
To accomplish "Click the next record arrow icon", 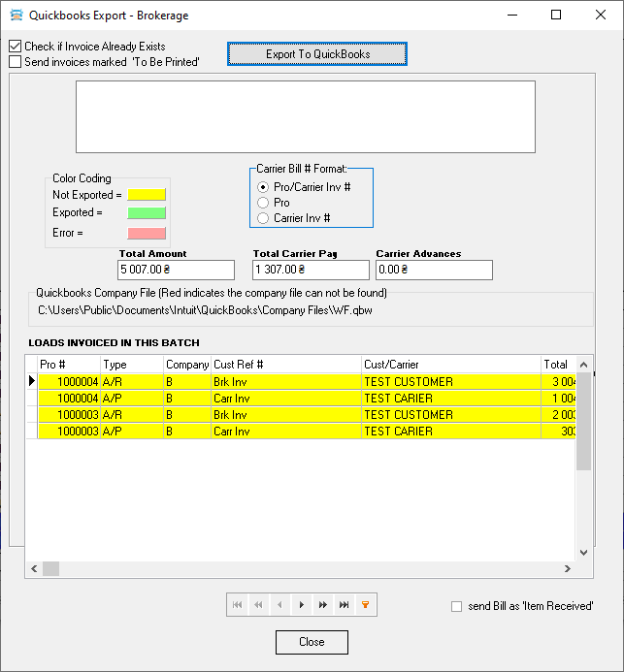I will click(x=301, y=605).
